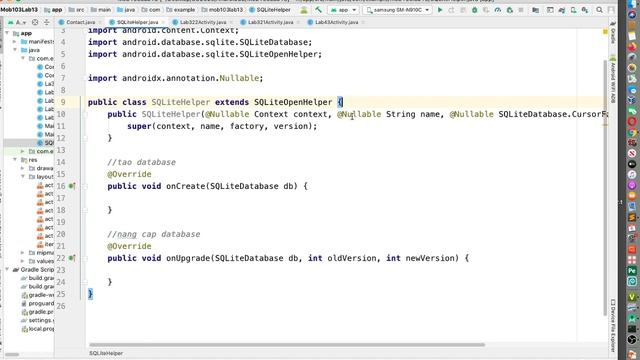640x360 pixels.
Task: Click the Android robot icon near breadcrumbs
Action: point(304,10)
